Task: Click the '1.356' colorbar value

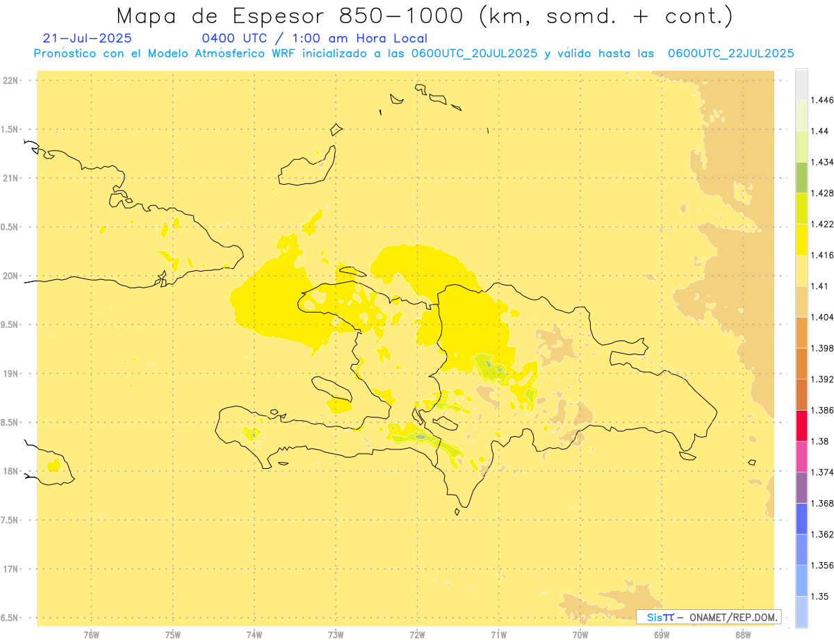Action: coord(823,565)
